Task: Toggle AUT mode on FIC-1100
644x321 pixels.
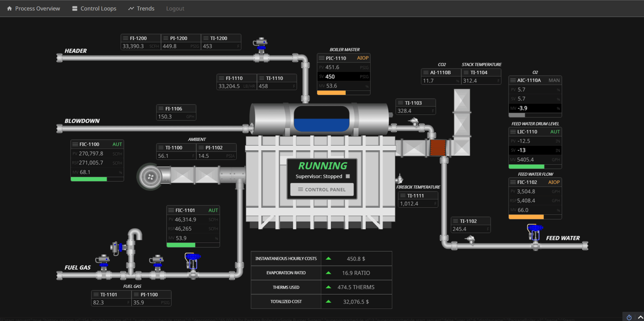Action: click(117, 144)
